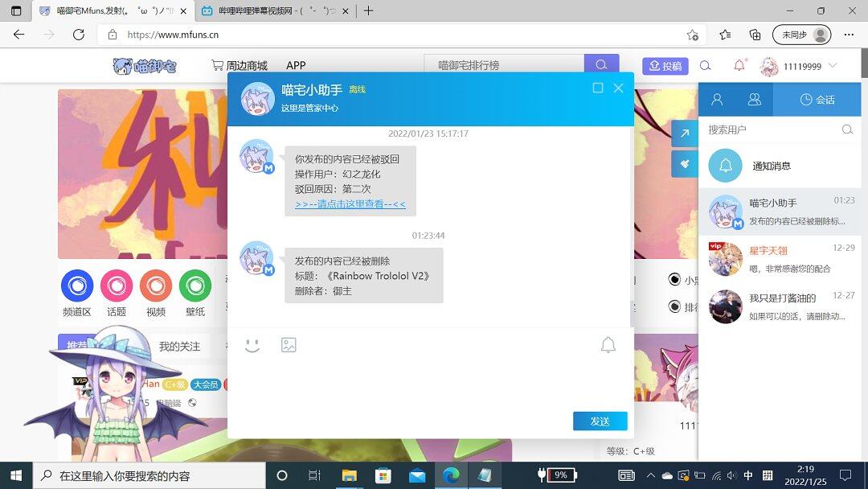The height and width of the screenshot is (489, 868).
Task: Open the 话题 topics icon
Action: pyautogui.click(x=117, y=286)
